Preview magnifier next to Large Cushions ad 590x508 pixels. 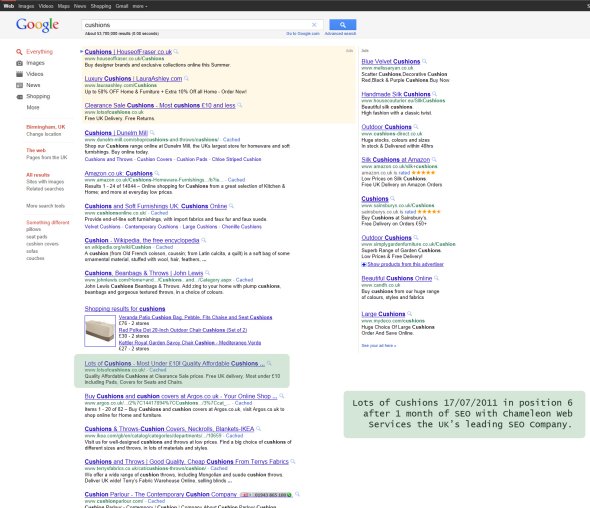(410, 313)
